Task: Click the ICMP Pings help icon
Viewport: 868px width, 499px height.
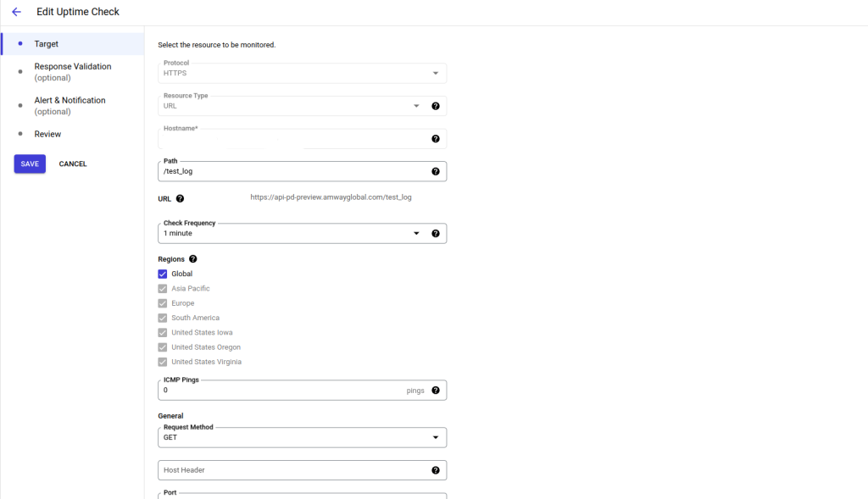Action: coord(436,390)
